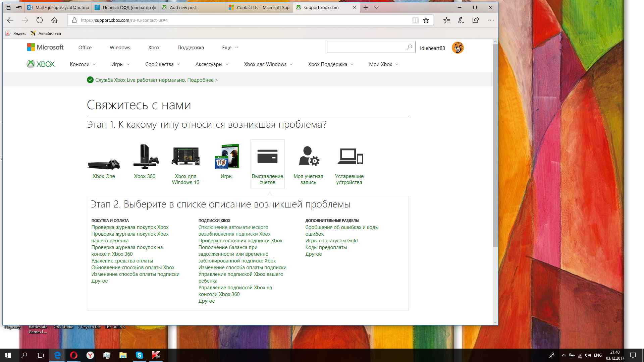
Task: Click the browser refresh button
Action: coord(40,20)
